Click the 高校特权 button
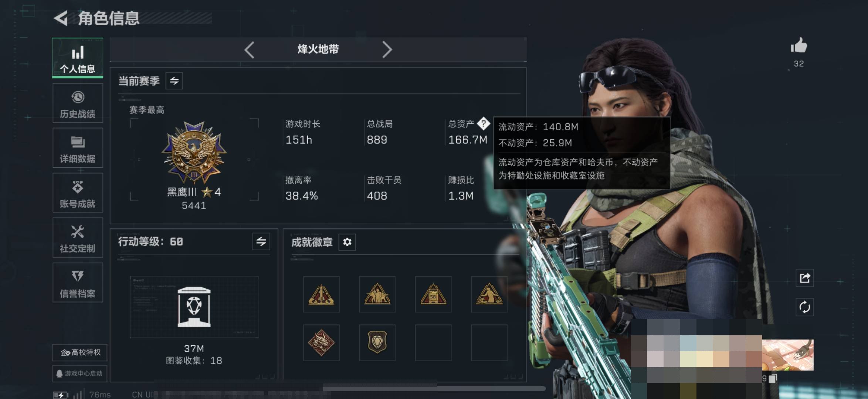Image resolution: width=868 pixels, height=399 pixels. pos(80,352)
